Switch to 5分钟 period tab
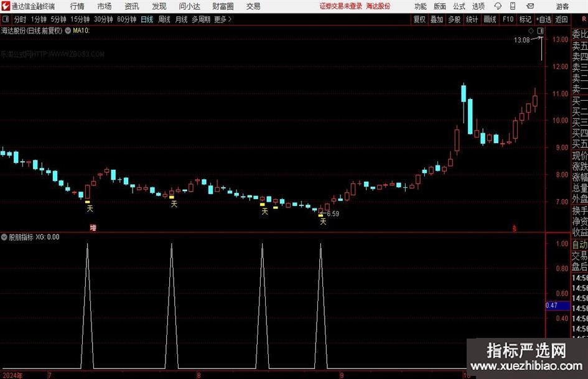Screen dimensions: 588x379 click(x=58, y=19)
